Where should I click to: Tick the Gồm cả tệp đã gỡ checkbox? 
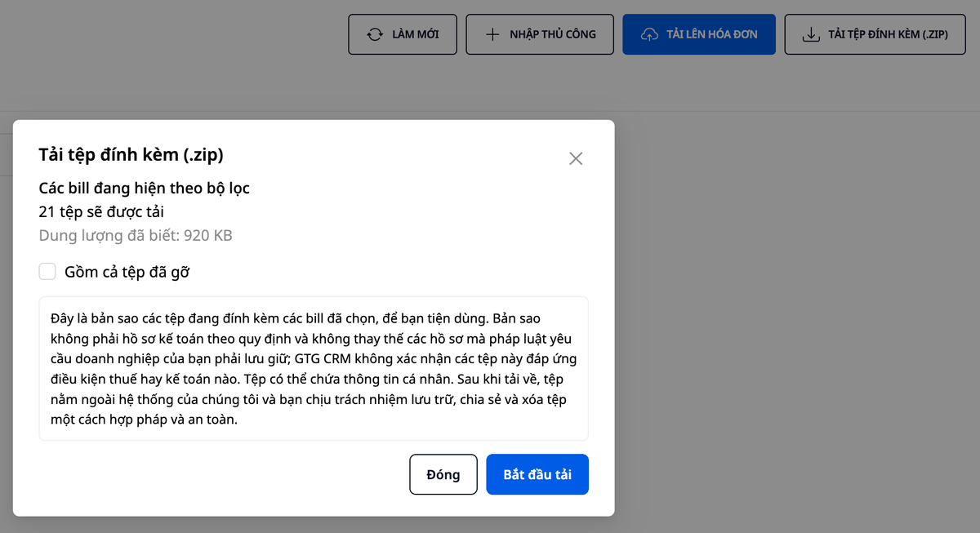[x=47, y=272]
